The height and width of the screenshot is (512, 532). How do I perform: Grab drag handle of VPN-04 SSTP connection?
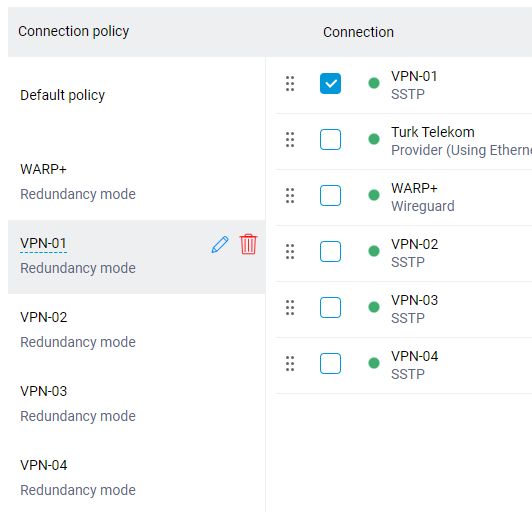[x=290, y=363]
